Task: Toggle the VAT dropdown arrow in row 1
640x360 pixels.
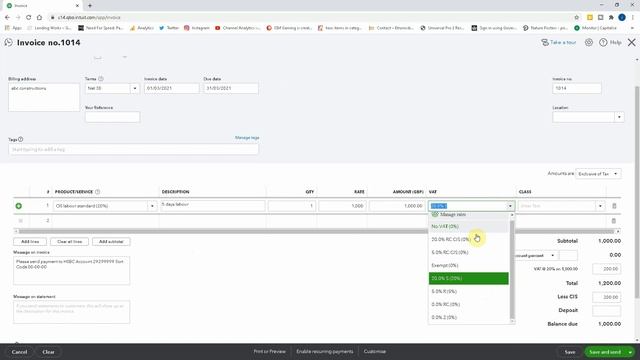Action: click(510, 206)
